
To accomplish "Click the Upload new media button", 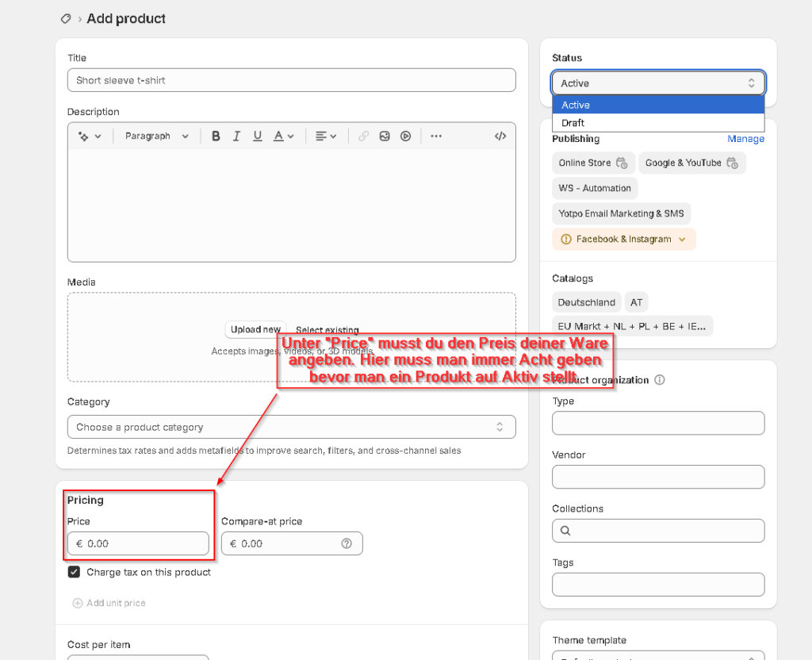I will (255, 329).
